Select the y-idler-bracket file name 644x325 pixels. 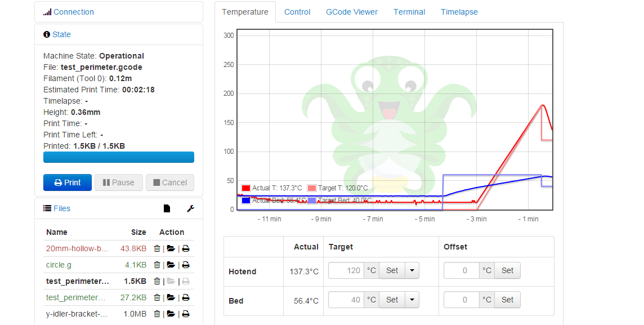77,314
